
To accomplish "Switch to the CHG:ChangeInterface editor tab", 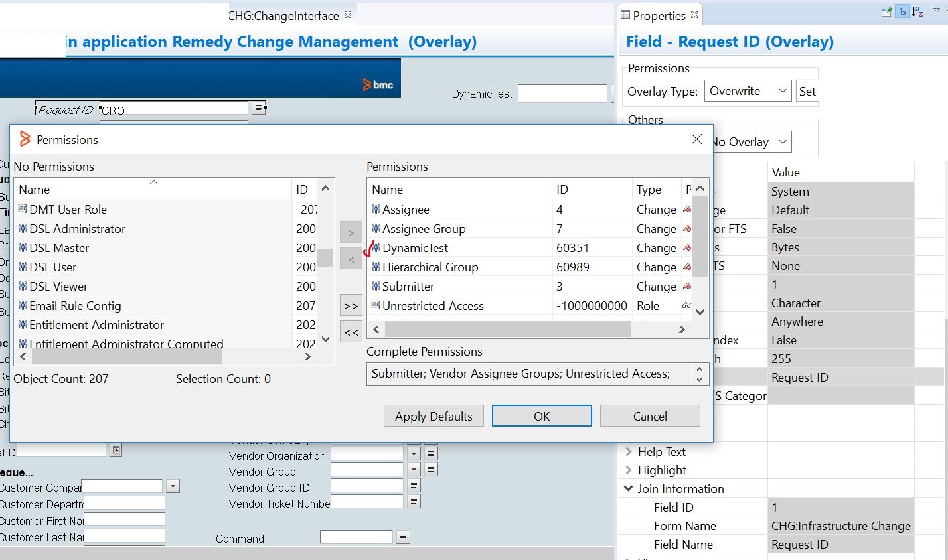I will tap(283, 15).
